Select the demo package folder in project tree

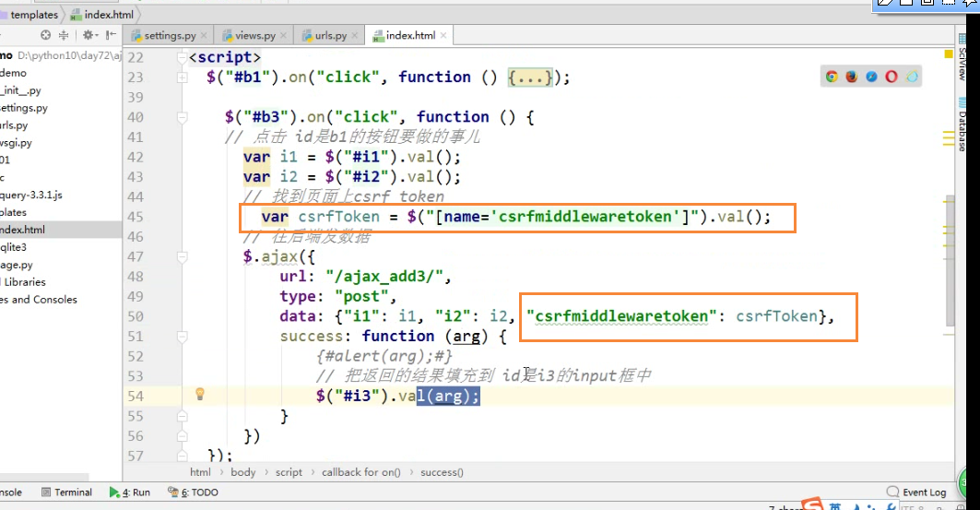point(13,73)
